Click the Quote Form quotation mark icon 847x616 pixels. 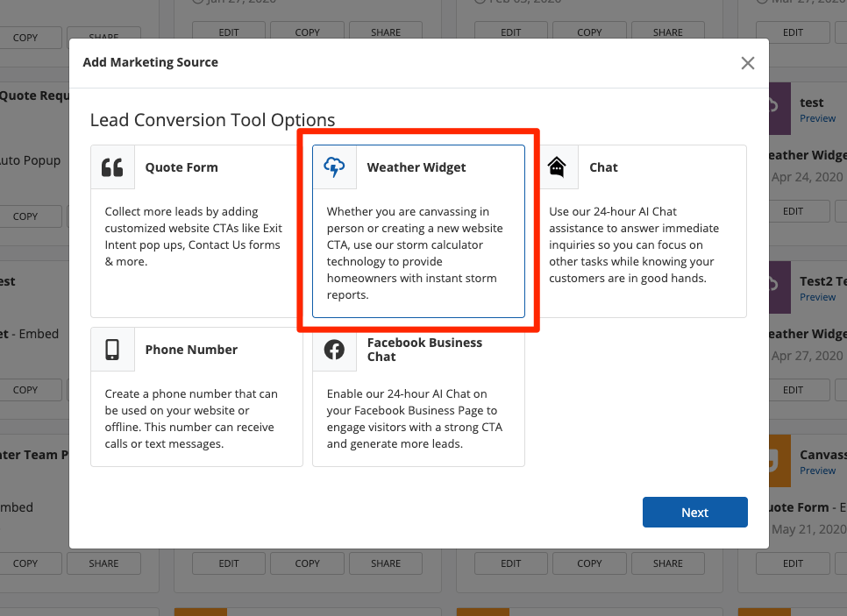pos(112,167)
